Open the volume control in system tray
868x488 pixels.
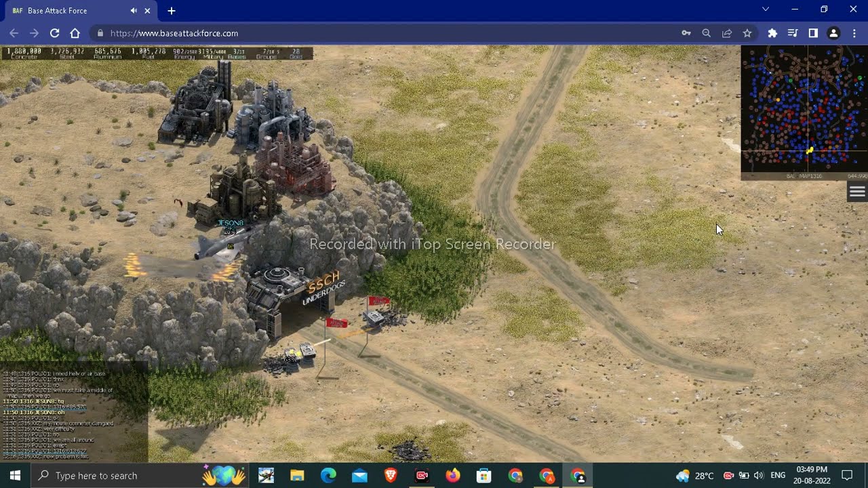click(x=758, y=475)
